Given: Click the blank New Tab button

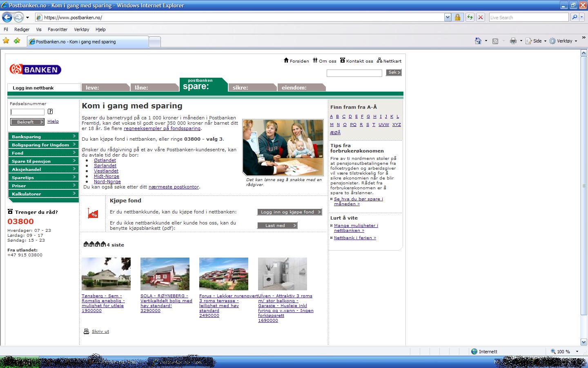Looking at the screenshot, I should [x=155, y=42].
